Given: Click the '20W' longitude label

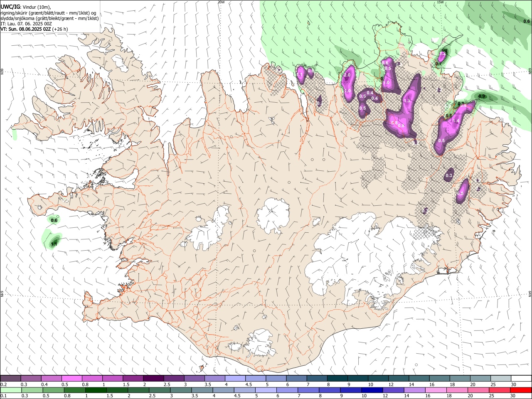Looking at the screenshot, I should 221,2.
